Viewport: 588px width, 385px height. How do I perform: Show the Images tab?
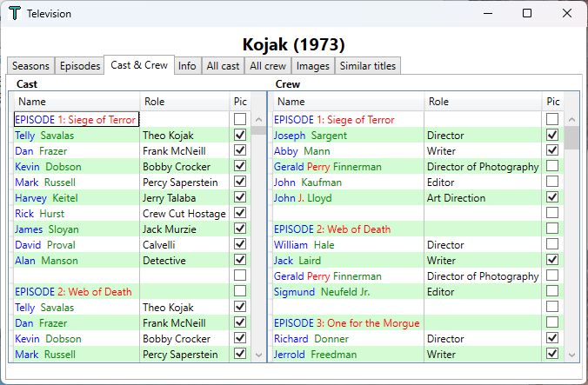click(x=313, y=66)
